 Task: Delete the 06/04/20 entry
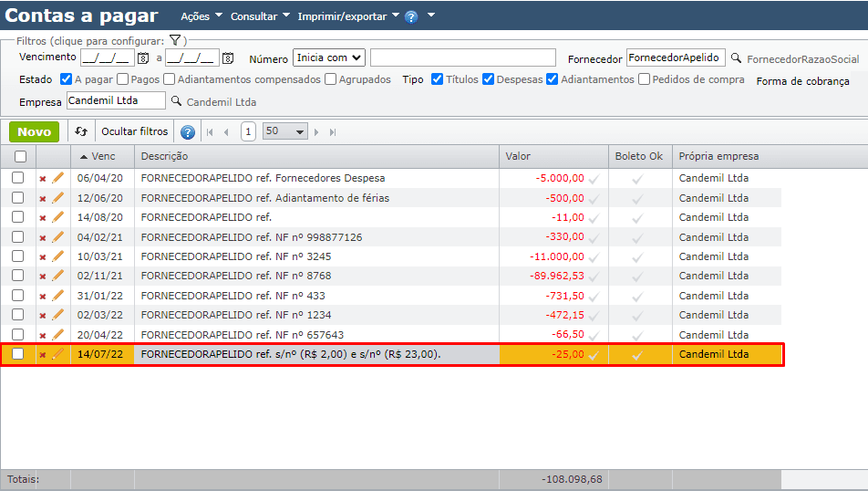[43, 179]
